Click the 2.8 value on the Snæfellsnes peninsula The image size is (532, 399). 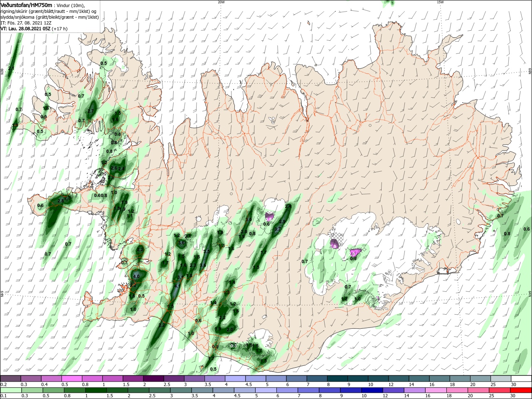[x=61, y=201]
